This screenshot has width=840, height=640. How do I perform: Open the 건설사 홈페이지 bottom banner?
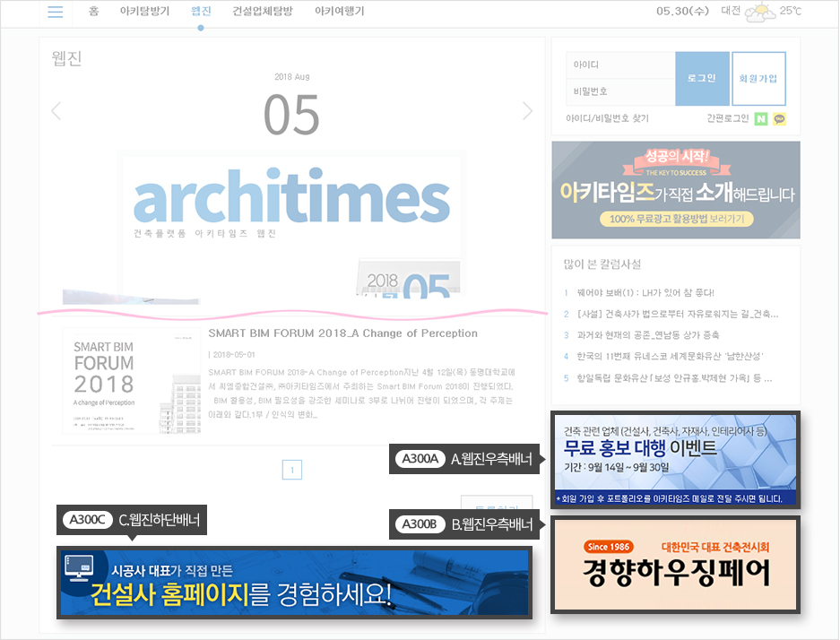click(294, 583)
